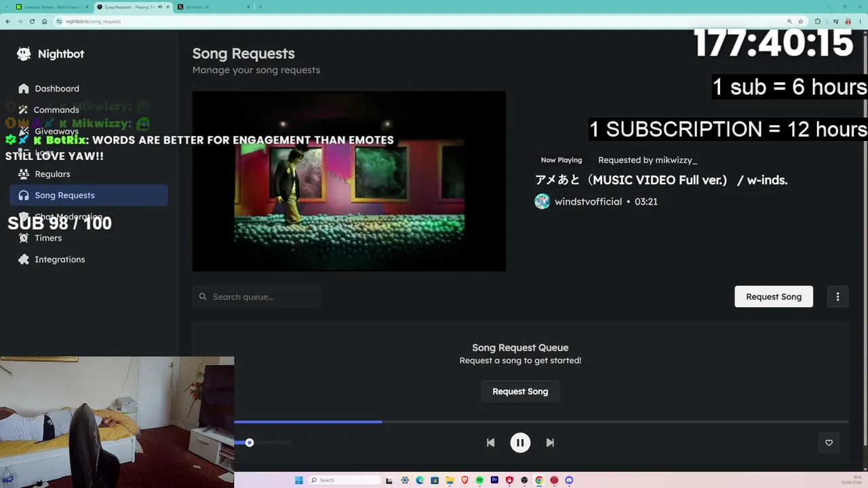Open the windstvofficial channel link
The height and width of the screenshot is (488, 868).
pyautogui.click(x=588, y=201)
